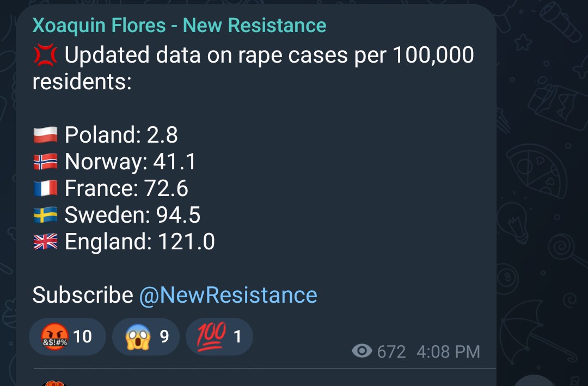Click the United Kingdom flag emoji

coord(45,241)
